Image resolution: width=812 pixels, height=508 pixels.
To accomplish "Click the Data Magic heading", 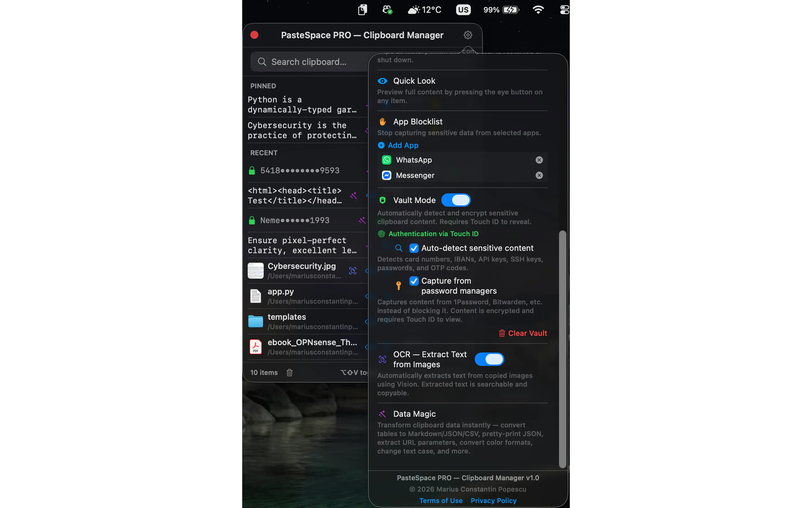I will click(414, 414).
